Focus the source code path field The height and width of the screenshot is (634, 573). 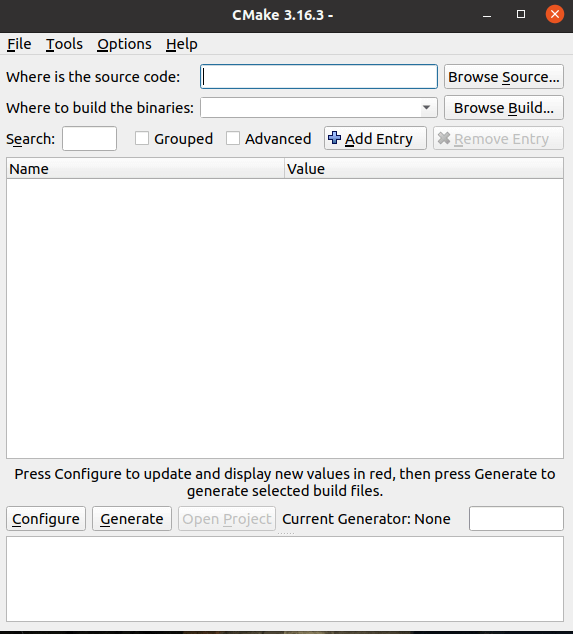319,77
